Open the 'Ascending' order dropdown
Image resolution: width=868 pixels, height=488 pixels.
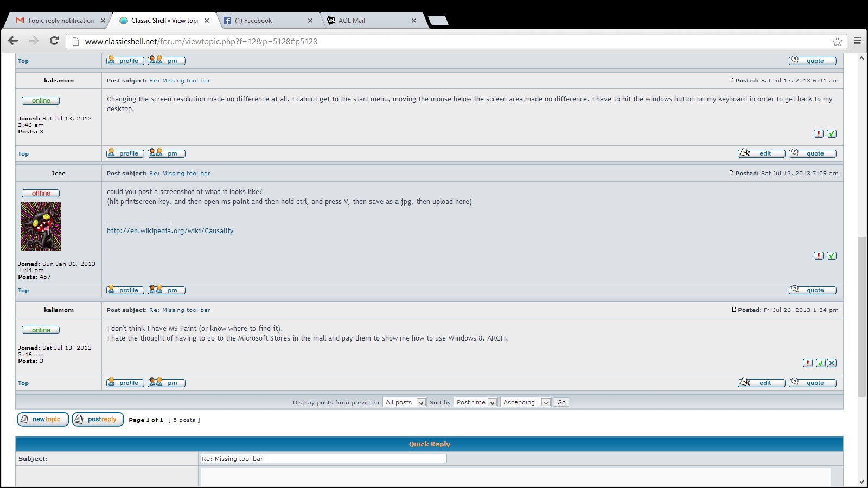pos(525,402)
